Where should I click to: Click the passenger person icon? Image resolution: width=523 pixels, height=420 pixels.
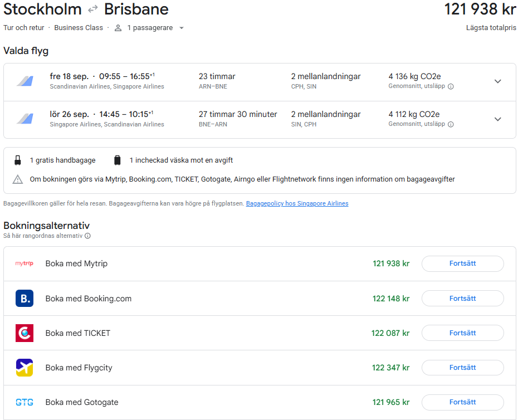[x=118, y=28]
